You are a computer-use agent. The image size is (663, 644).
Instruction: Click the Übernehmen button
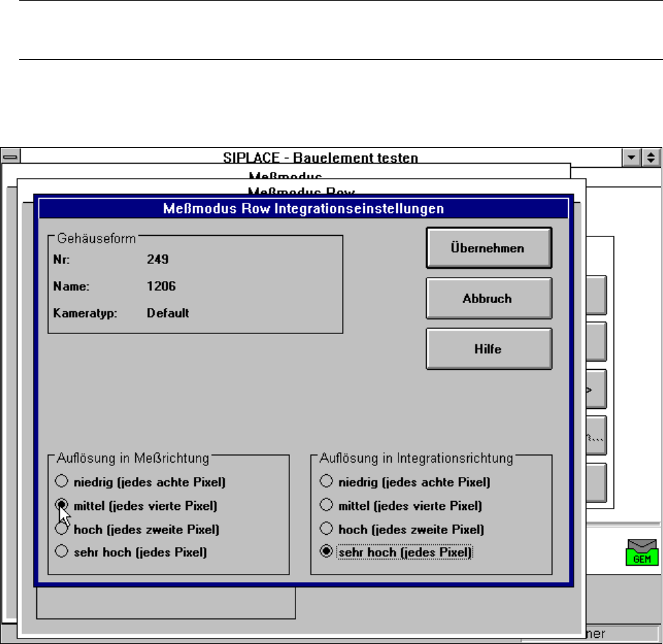pos(488,248)
